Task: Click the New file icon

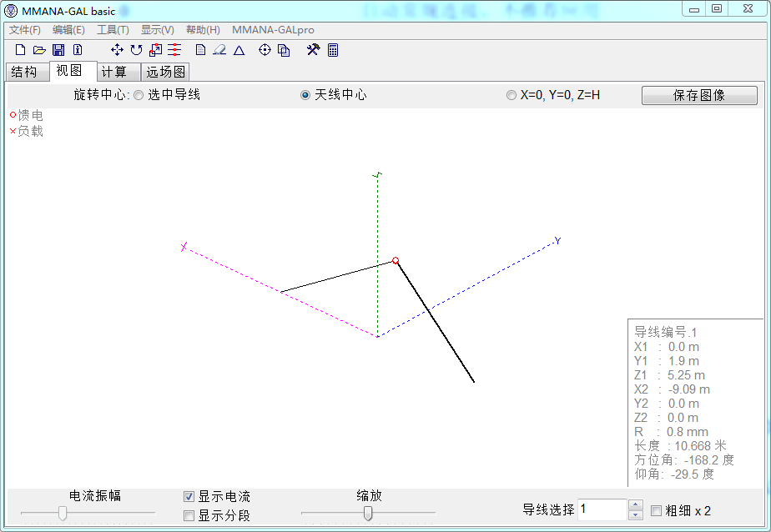Action: (21, 50)
